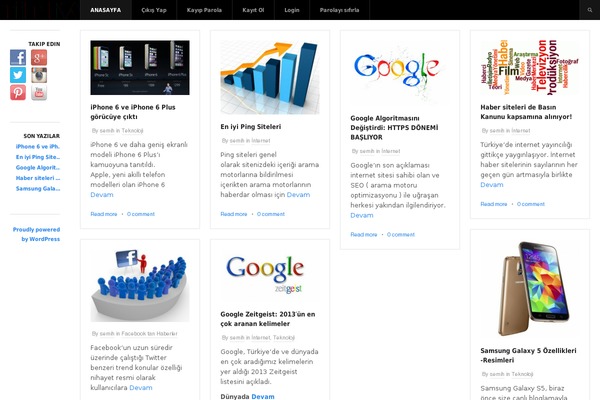Click Read more under the Haber siteleri post
600x400 pixels.
click(494, 204)
